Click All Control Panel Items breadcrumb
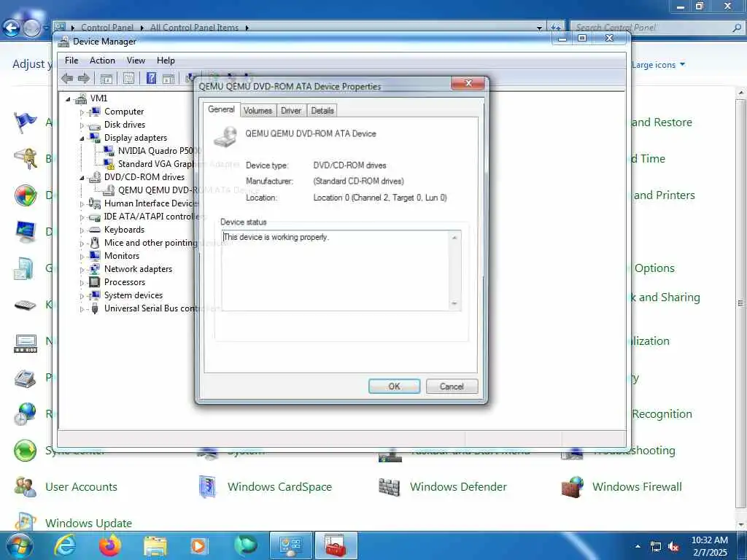The height and width of the screenshot is (560, 747). point(194,28)
